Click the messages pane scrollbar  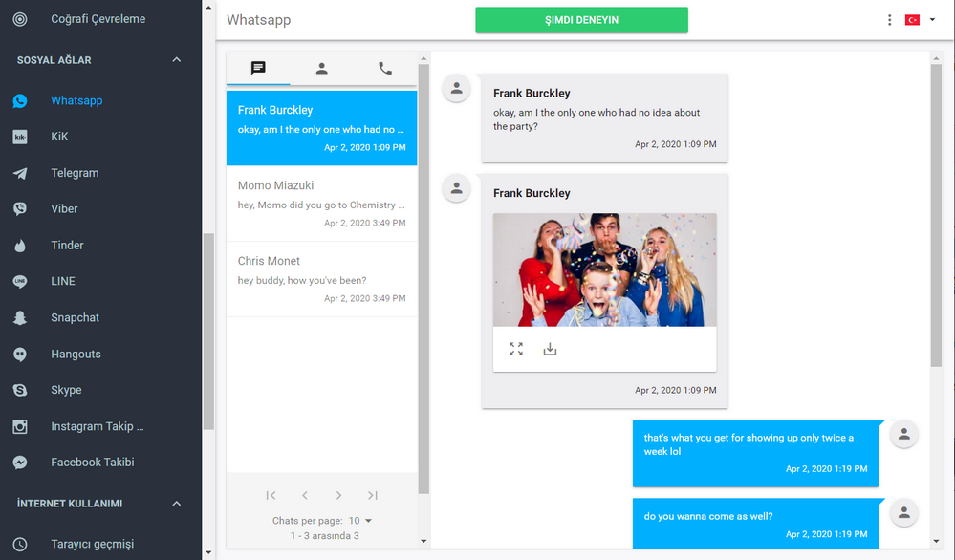click(936, 215)
